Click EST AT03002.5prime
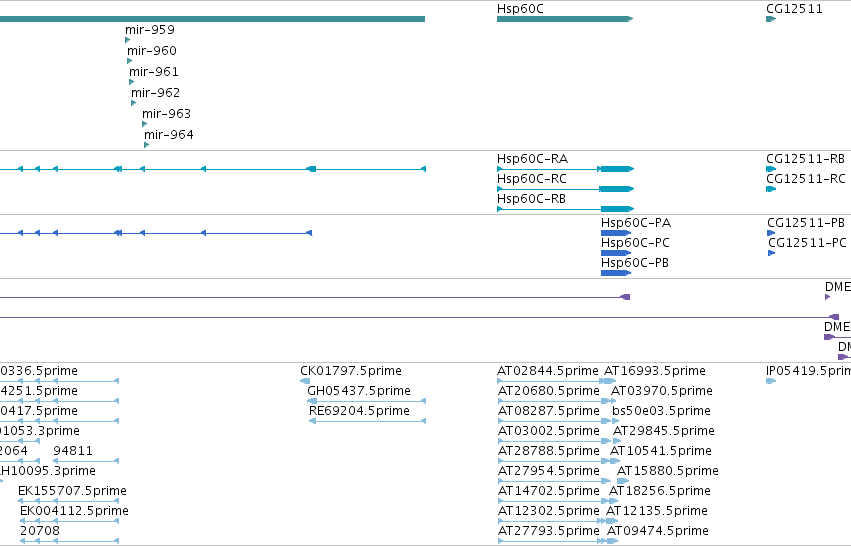This screenshot has height=546, width=851. tap(549, 431)
